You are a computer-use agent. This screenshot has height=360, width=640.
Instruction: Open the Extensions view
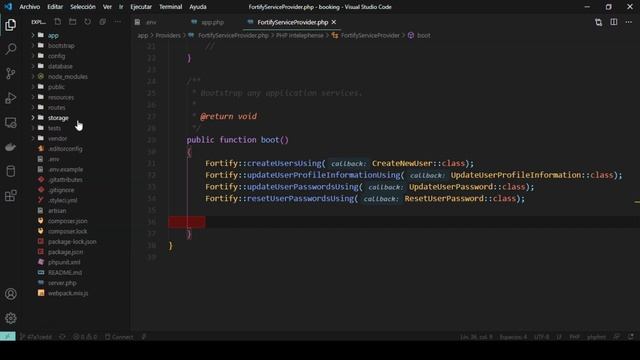tap(11, 196)
